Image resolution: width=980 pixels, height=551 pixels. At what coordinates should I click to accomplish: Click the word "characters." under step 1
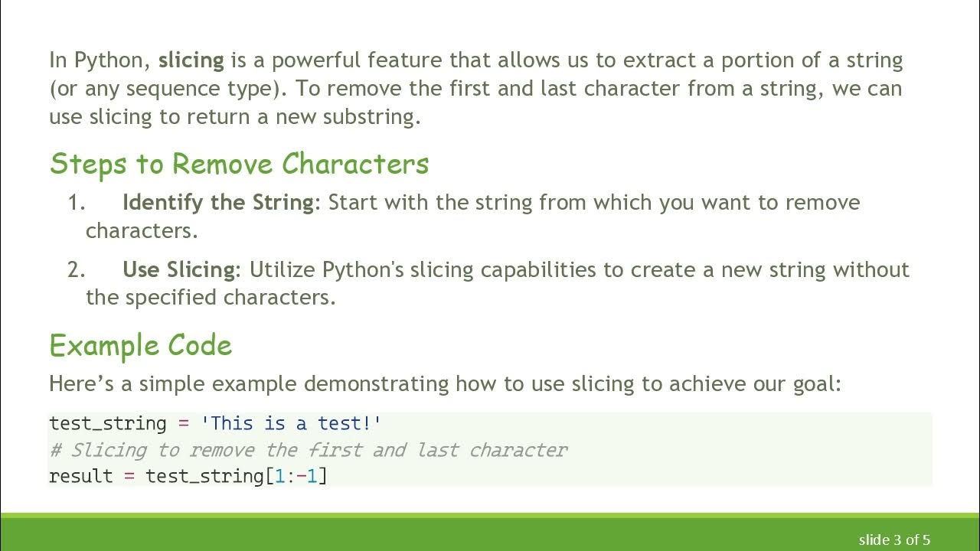(142, 230)
